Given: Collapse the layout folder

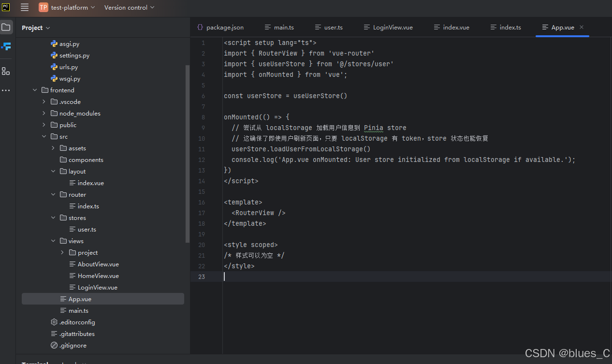Looking at the screenshot, I should 53,172.
